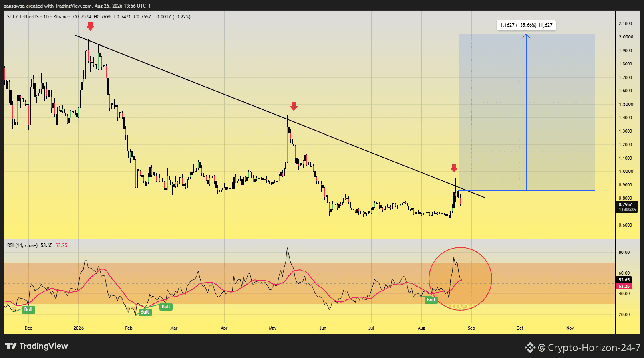This screenshot has height=358, width=644.
Task: Click the '0.9000' price scale label
Action: coord(625,185)
